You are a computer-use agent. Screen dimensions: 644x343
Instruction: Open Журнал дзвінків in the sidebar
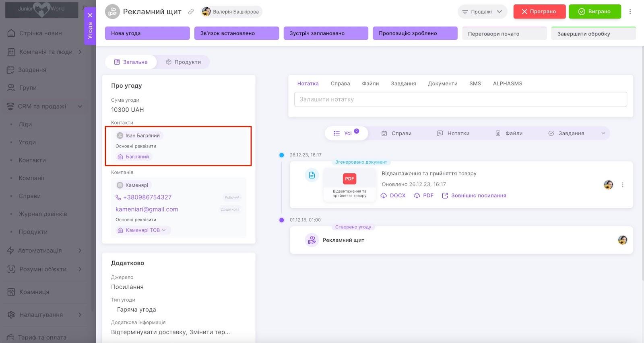(43, 214)
